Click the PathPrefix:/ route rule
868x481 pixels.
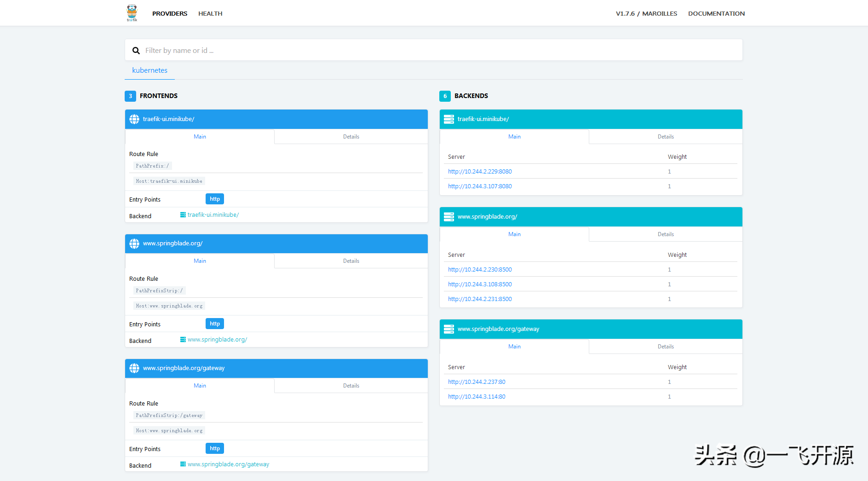[152, 166]
